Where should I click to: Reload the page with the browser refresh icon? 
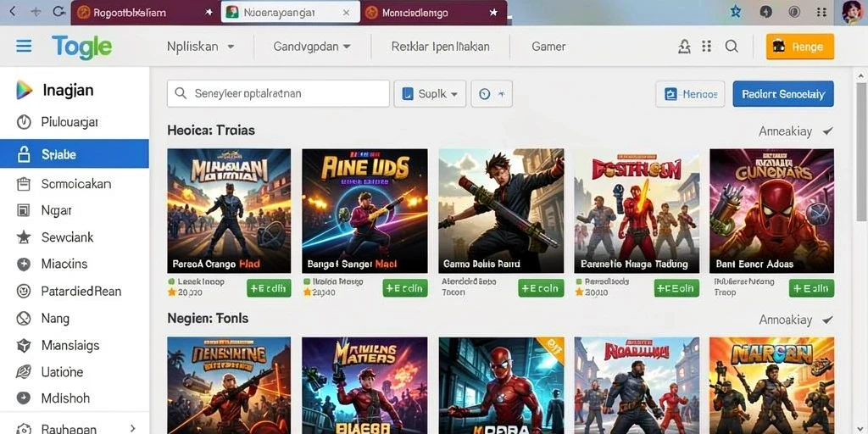58,12
